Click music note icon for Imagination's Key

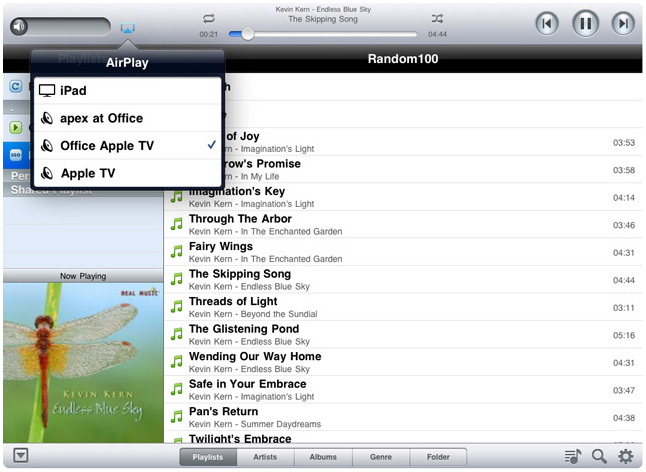[177, 196]
